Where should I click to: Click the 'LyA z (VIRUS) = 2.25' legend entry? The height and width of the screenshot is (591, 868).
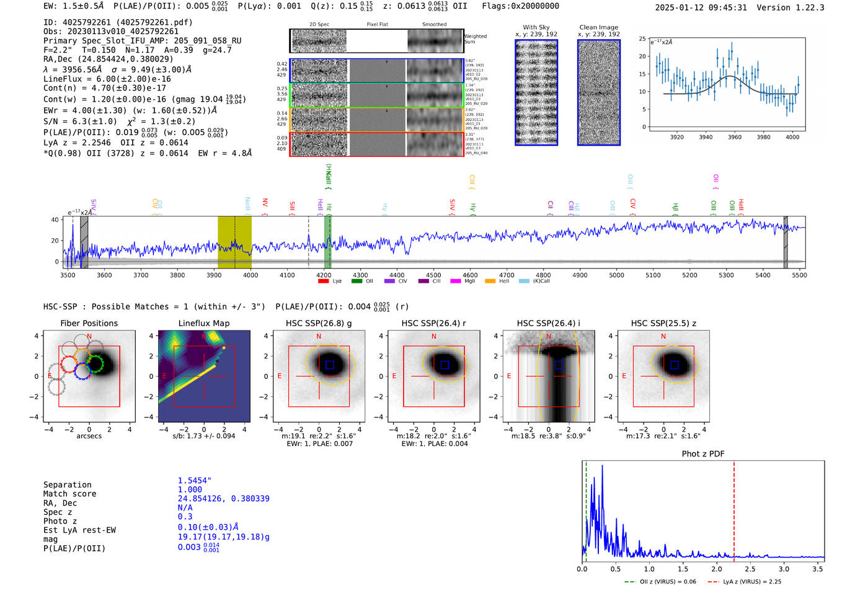point(744,582)
